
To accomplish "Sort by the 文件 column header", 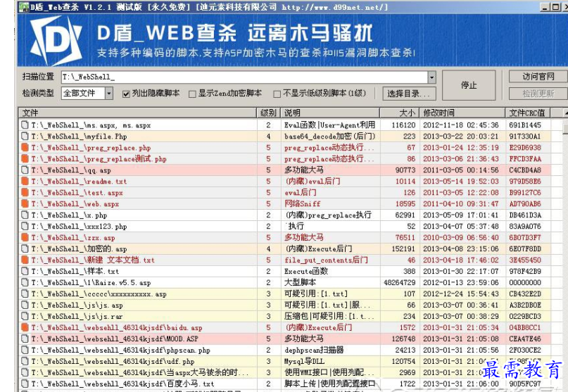I will click(138, 113).
